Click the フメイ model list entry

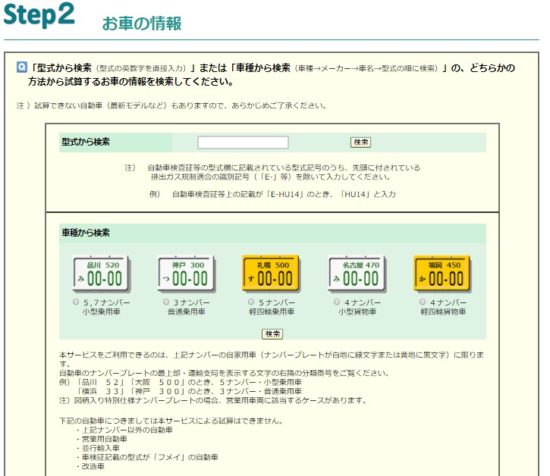tap(147, 457)
